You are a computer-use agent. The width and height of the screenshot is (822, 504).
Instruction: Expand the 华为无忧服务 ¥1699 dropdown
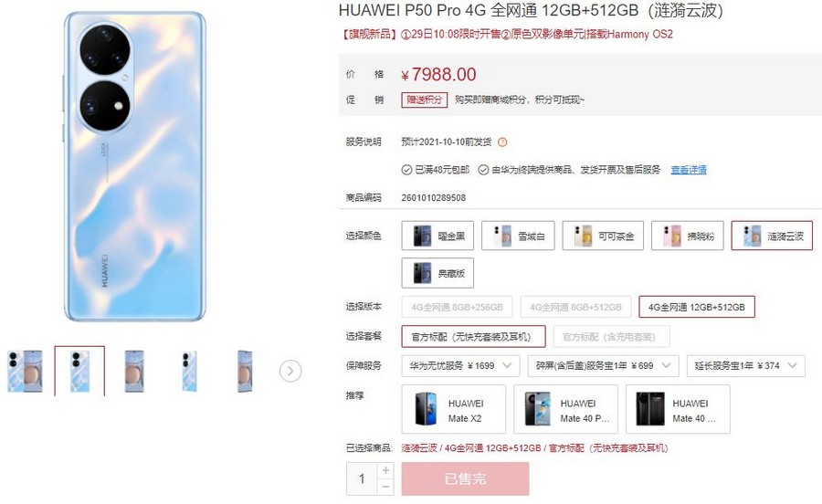tap(461, 366)
